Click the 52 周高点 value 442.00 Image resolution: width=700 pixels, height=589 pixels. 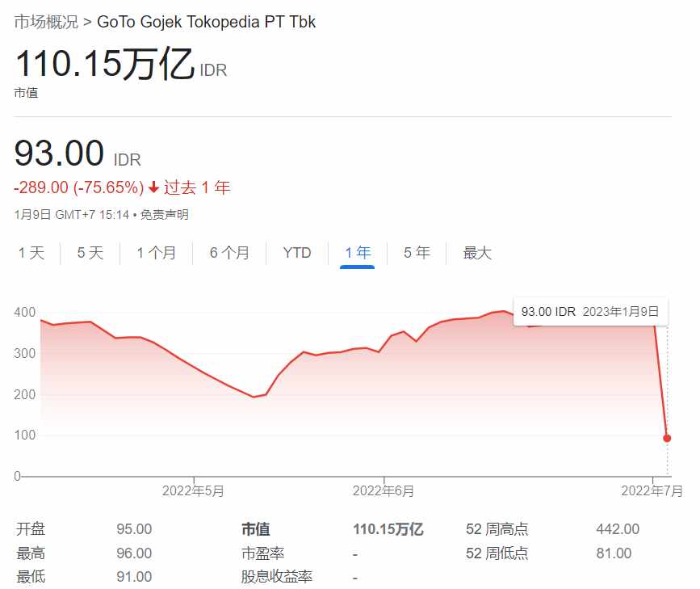point(618,529)
